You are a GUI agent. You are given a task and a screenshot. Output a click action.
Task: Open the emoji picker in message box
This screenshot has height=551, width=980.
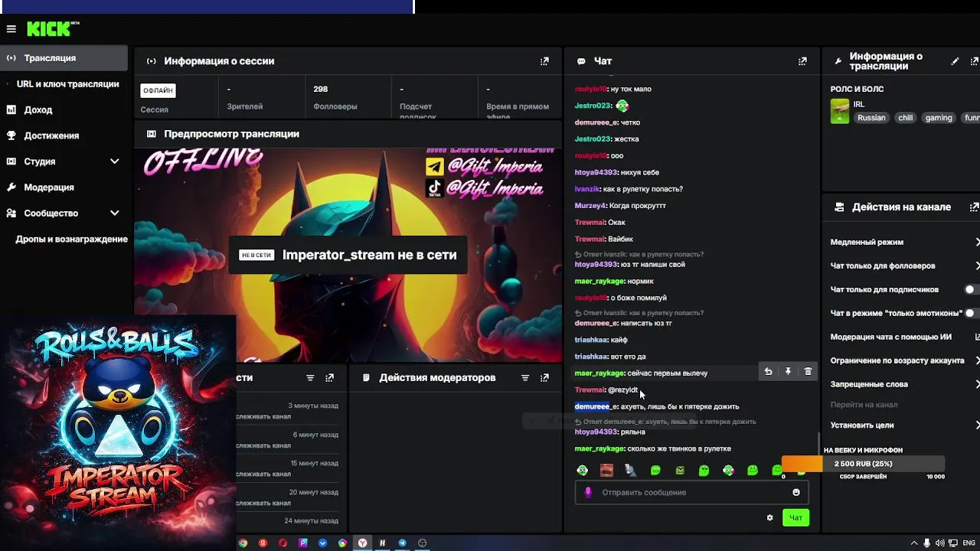click(796, 493)
